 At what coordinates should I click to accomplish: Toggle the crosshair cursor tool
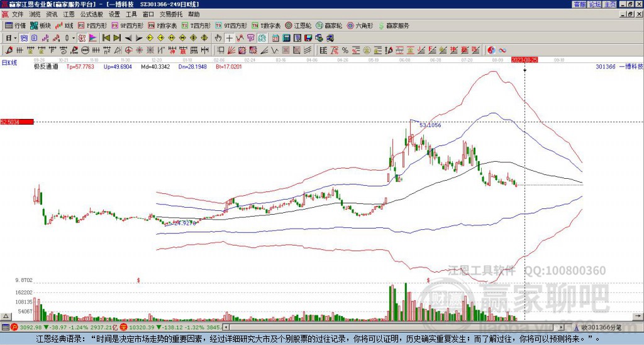click(x=229, y=38)
